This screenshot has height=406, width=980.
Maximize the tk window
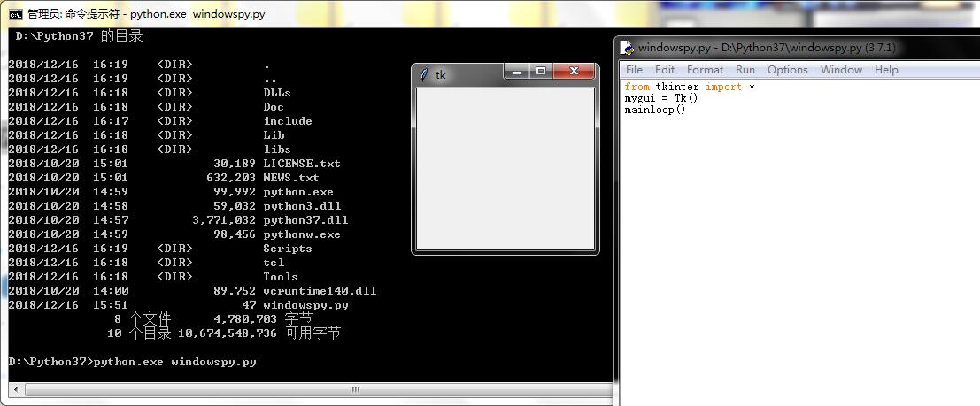point(541,72)
